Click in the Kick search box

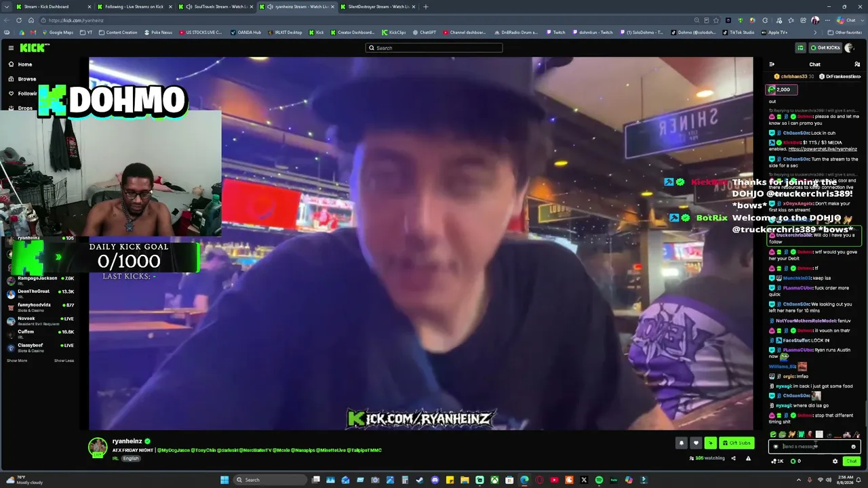tap(434, 48)
